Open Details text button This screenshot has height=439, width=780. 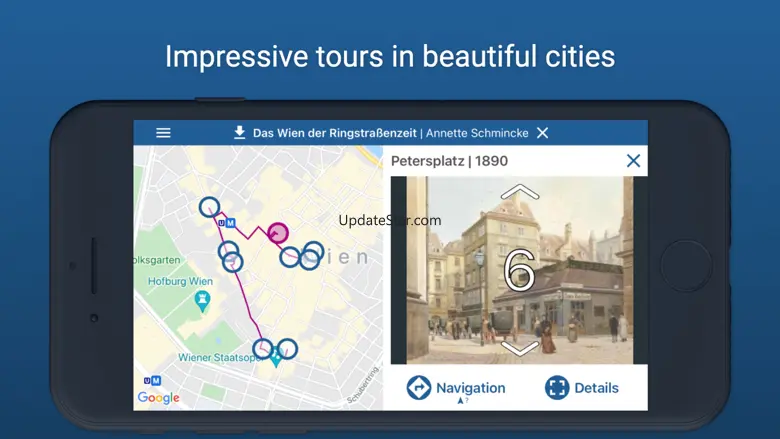coord(596,388)
